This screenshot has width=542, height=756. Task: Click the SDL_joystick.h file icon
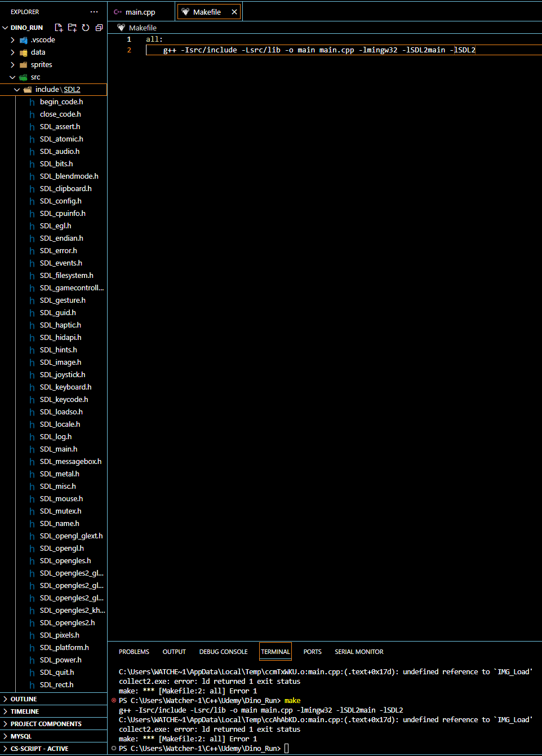point(32,375)
